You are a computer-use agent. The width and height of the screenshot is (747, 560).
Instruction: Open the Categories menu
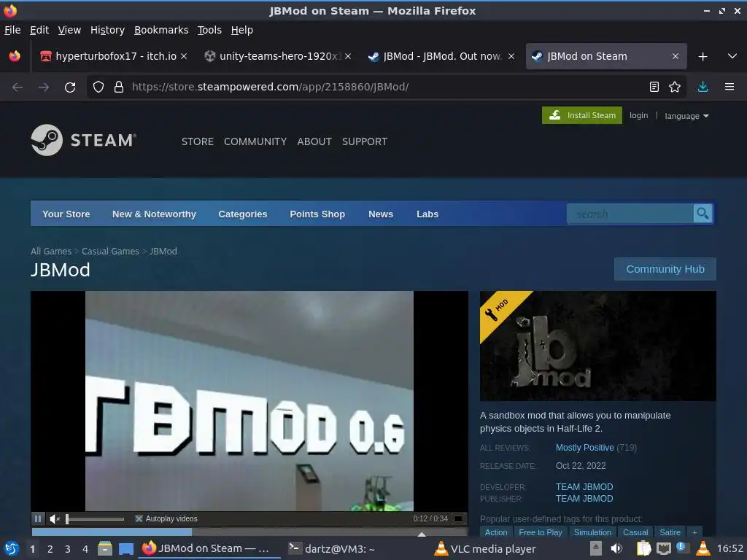click(x=242, y=214)
